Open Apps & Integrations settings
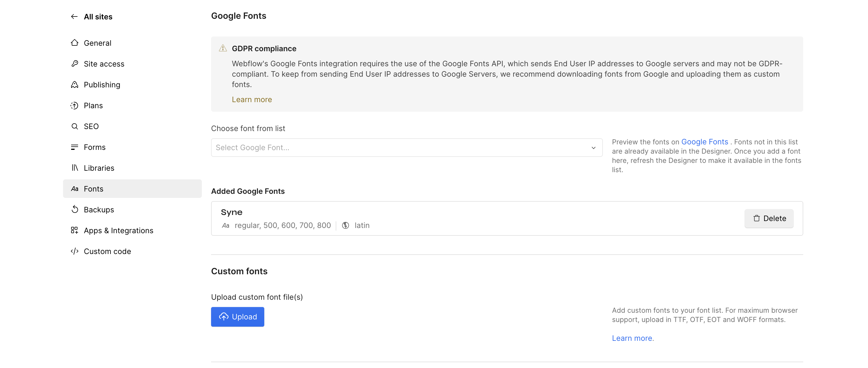Screen dimensions: 868x368 118,230
